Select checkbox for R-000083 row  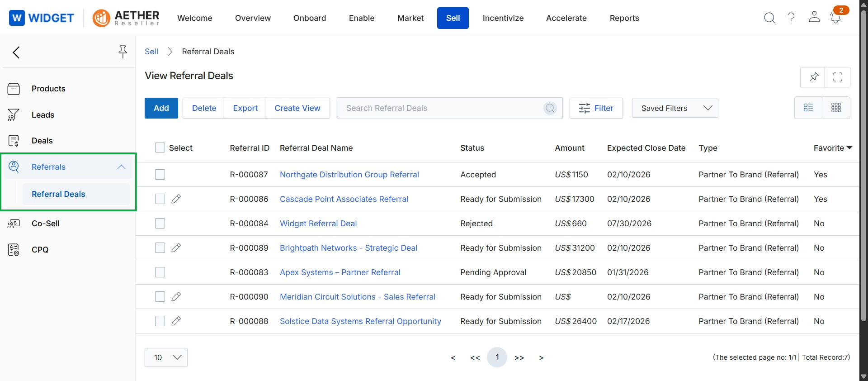(x=160, y=272)
